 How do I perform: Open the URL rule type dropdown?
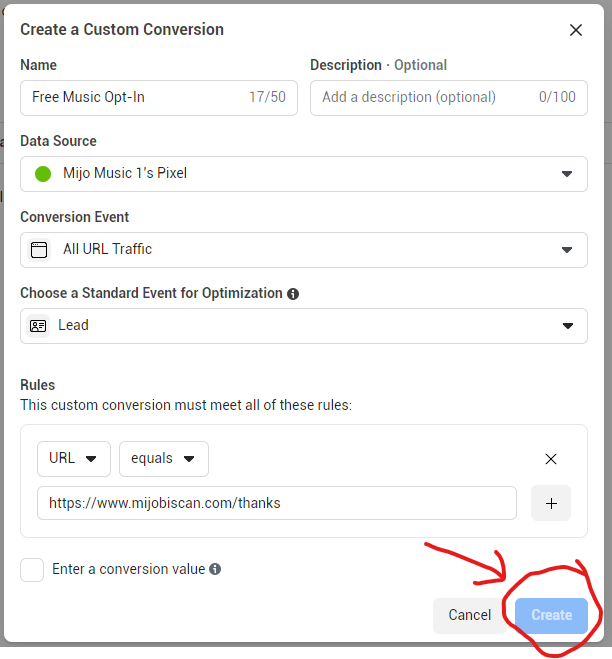74,459
